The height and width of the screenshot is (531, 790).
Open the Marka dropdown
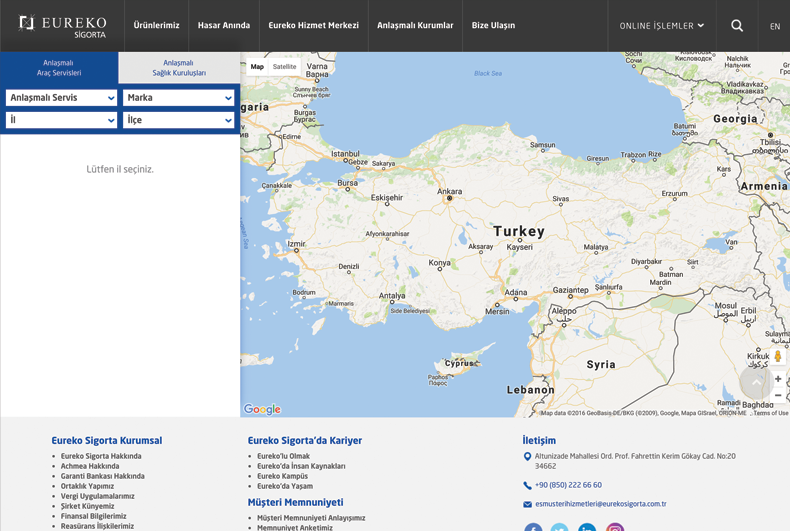[178, 98]
